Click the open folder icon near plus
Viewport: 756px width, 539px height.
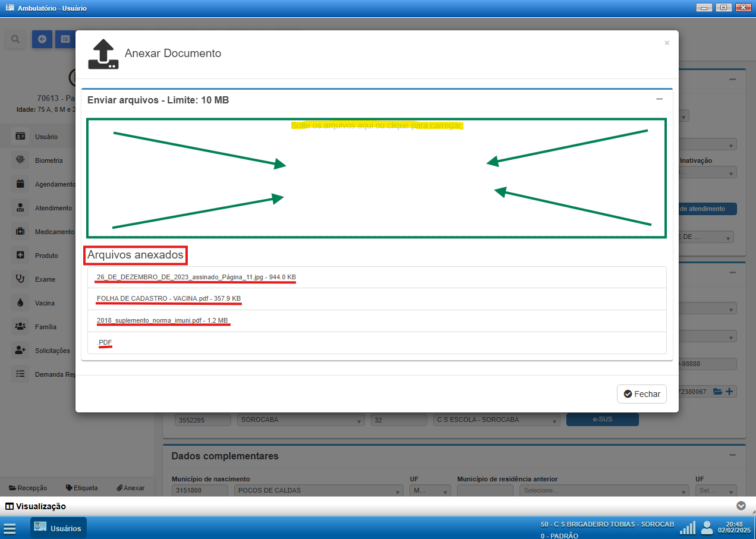tap(717, 392)
